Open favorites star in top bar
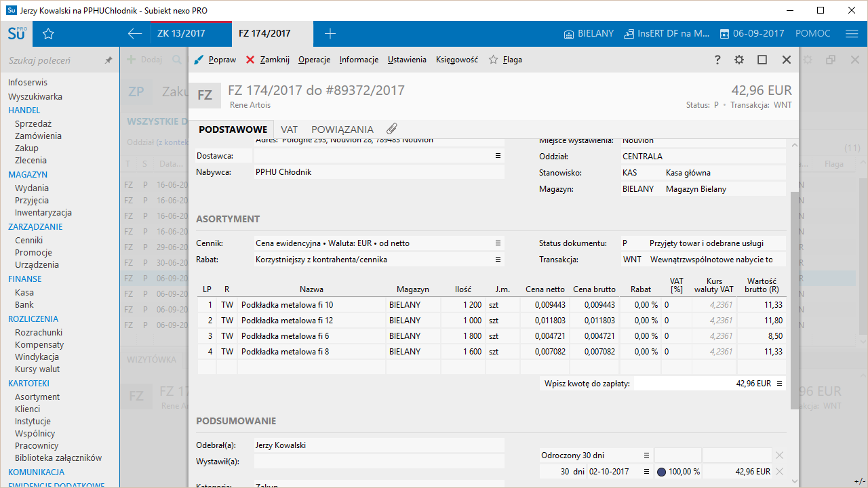Viewport: 868px width, 488px height. pyautogui.click(x=48, y=34)
